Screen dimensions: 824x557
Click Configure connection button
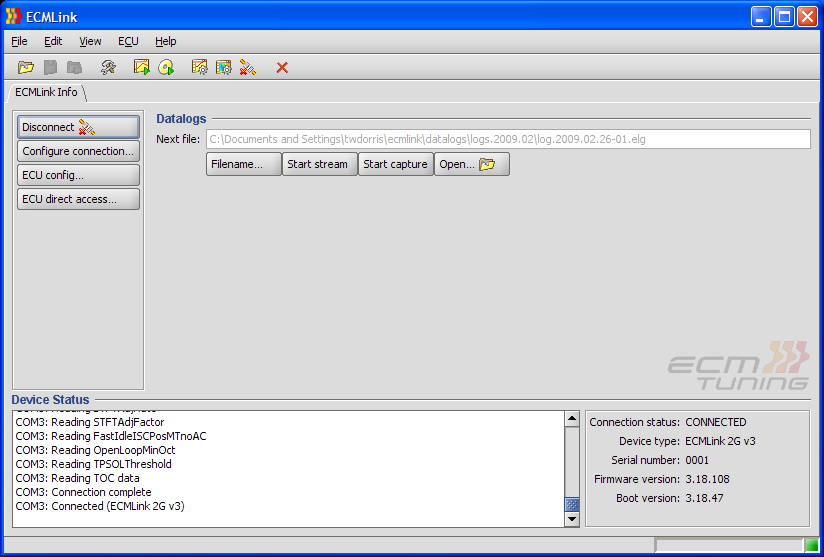click(x=78, y=151)
